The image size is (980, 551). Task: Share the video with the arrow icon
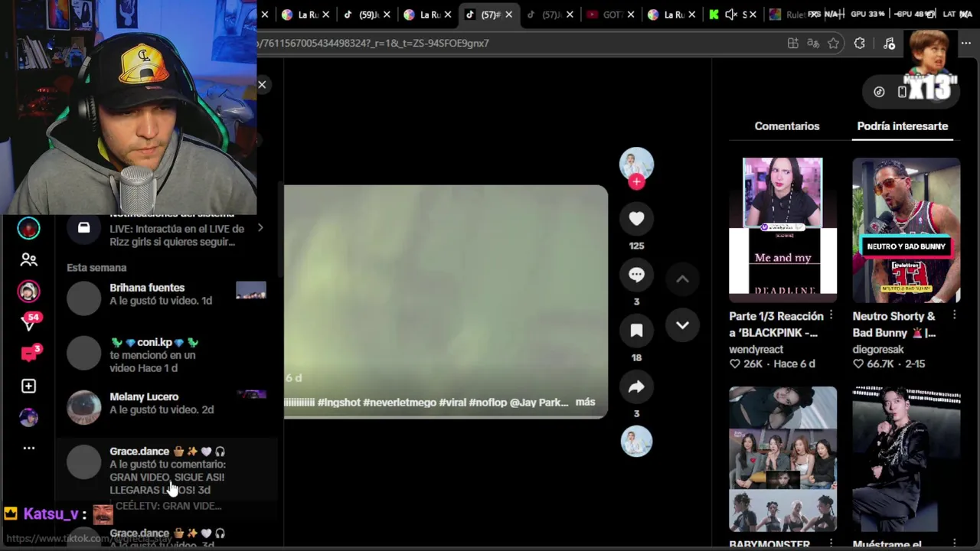636,387
